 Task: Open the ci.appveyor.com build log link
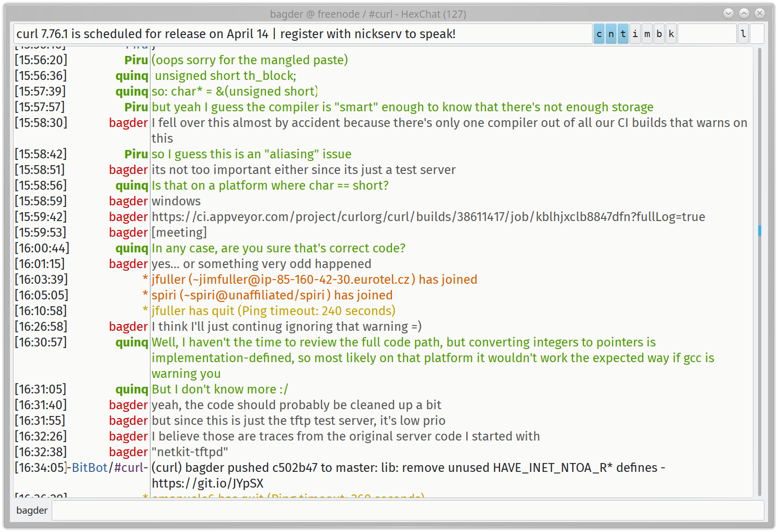(428, 217)
